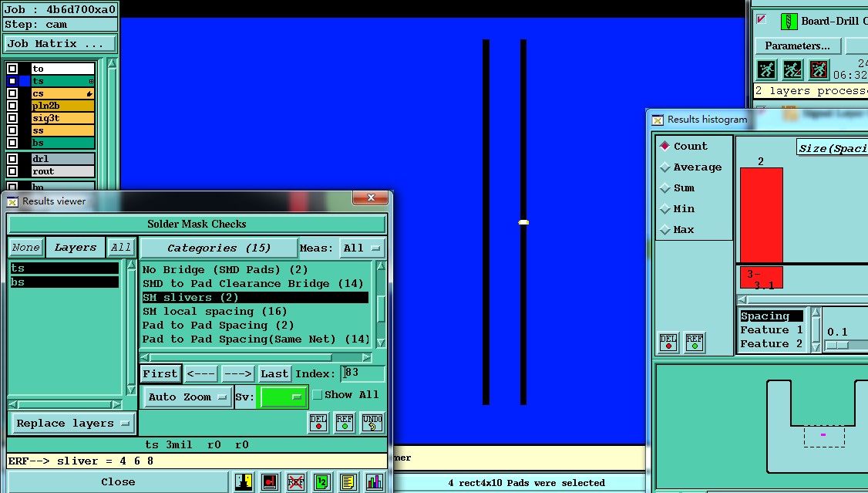Select the Average radio option
868x493 pixels.
tap(664, 167)
